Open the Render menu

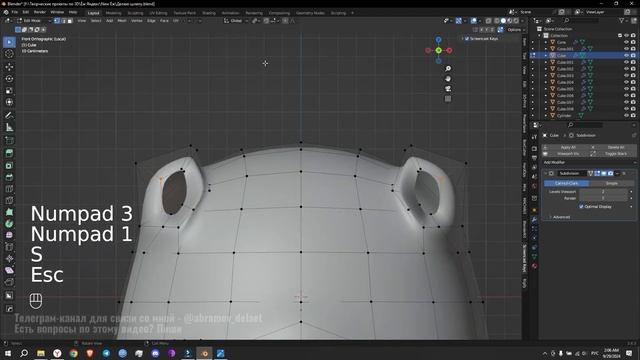40,12
